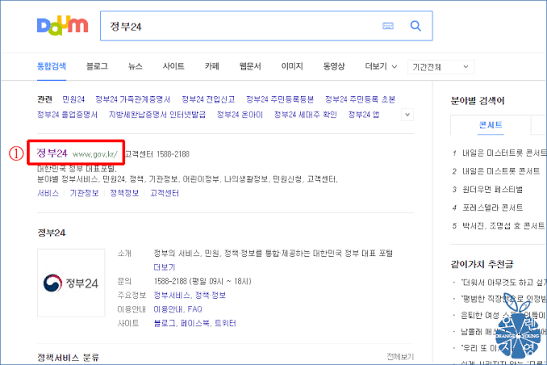Open the 기관정보 sublink
This screenshot has width=547, height=365.
pyautogui.click(x=84, y=193)
